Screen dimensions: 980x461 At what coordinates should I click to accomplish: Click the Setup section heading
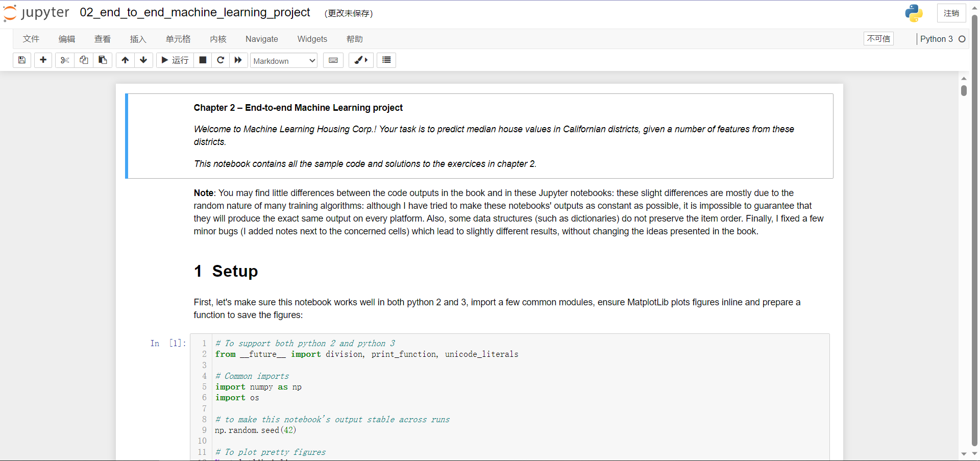click(x=226, y=271)
